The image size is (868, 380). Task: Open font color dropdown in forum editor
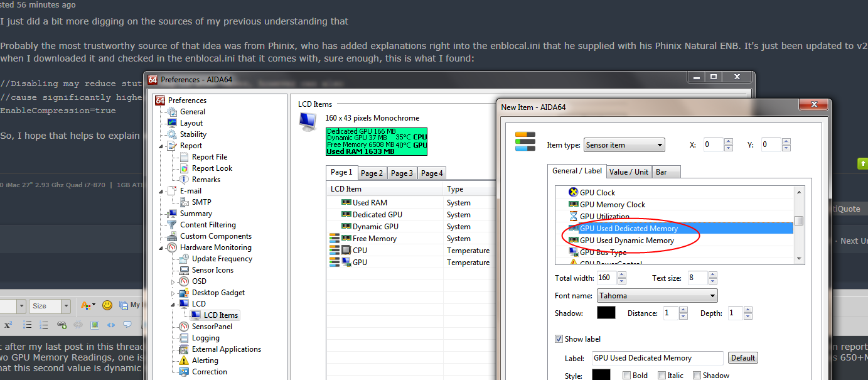coord(87,305)
